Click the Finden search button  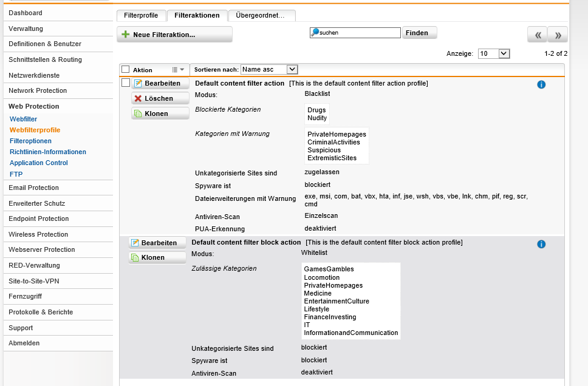tap(419, 33)
